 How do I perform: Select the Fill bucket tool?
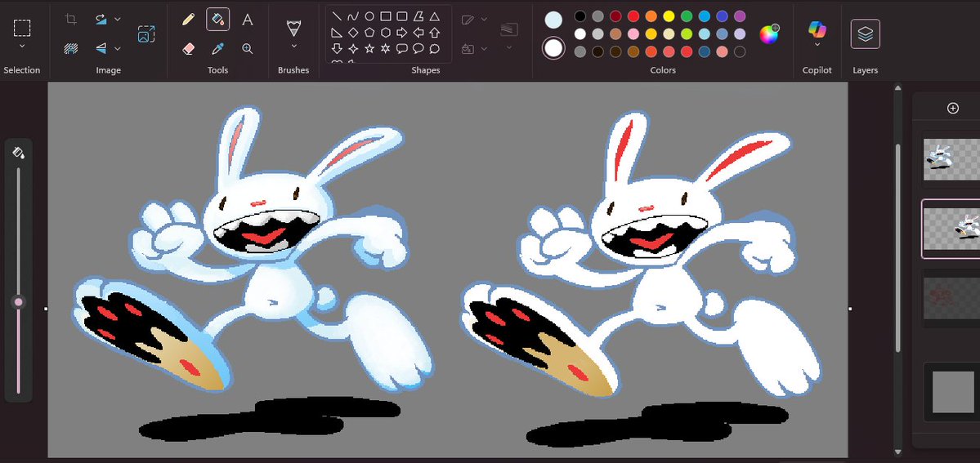[217, 20]
